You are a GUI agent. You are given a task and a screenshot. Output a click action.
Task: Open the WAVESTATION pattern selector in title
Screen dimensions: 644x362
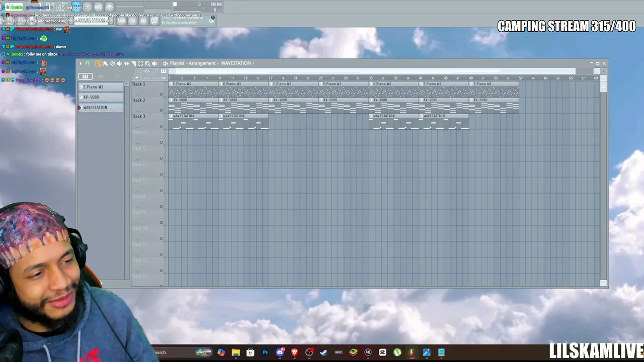236,63
